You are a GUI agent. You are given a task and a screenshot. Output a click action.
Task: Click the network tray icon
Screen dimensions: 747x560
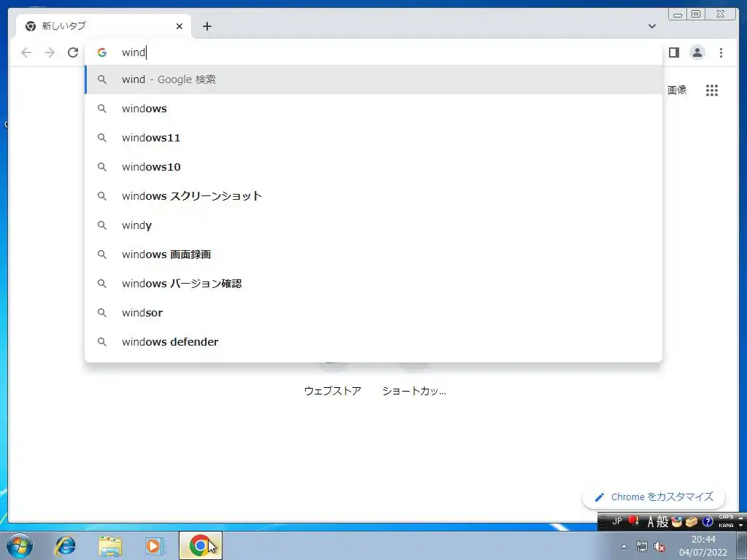[x=642, y=546]
